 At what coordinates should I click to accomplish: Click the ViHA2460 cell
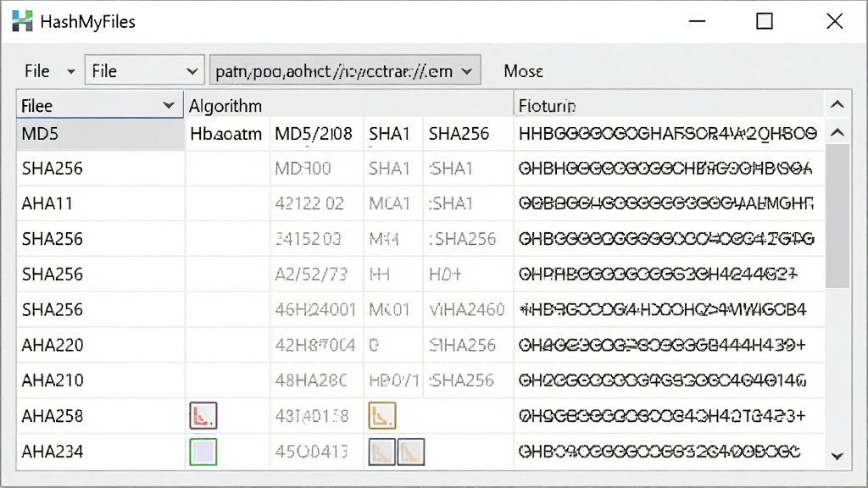(467, 310)
